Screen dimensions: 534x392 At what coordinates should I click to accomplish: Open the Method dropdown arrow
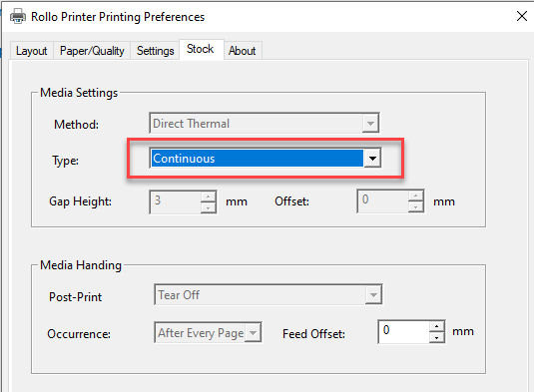point(370,123)
